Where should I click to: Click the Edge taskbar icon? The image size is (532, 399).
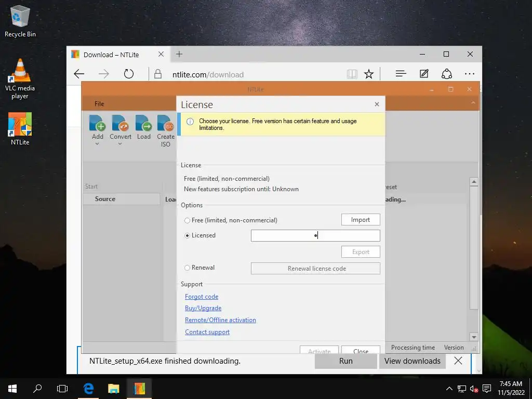tap(88, 389)
